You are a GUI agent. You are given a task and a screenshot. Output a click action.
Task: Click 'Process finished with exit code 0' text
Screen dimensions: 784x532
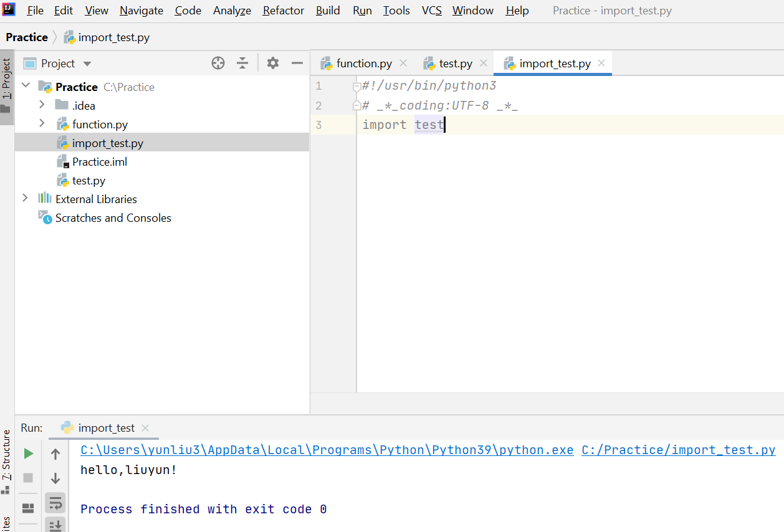click(x=204, y=509)
